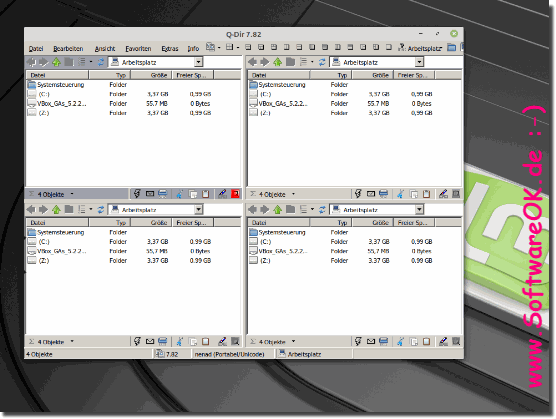Expand the bottom-right pane address combo box
Viewport: 556px width, 419px height.
coord(419,210)
